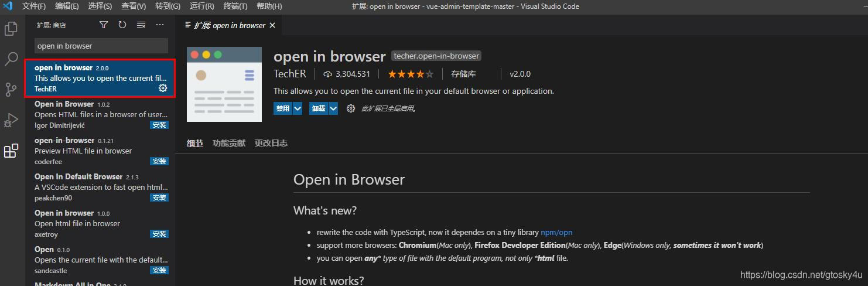868x286 pixels.
Task: Click the Open in Browser readme heading
Action: (349, 179)
